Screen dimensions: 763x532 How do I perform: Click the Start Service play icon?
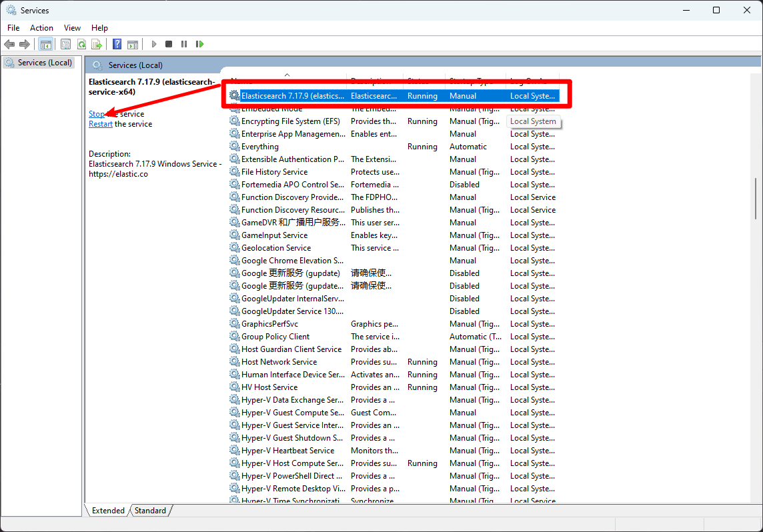point(154,44)
